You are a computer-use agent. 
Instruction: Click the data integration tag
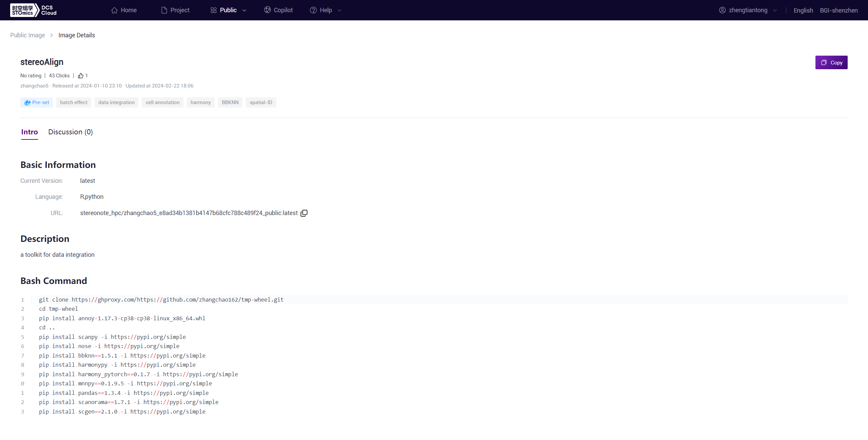[x=116, y=102]
